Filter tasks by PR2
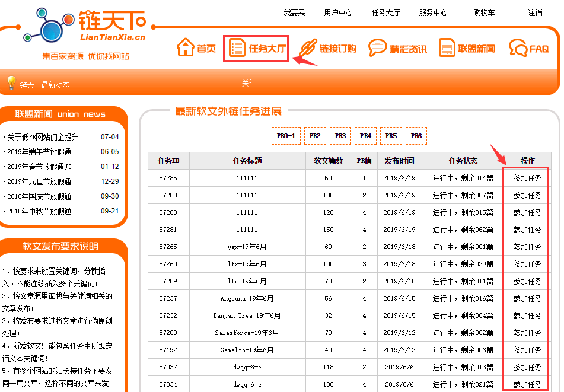564x392 pixels. tap(315, 136)
